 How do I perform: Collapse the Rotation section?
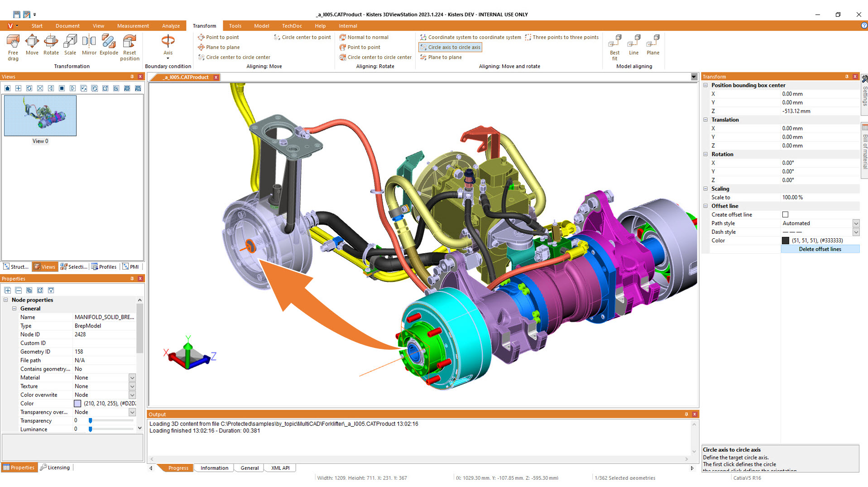click(705, 154)
